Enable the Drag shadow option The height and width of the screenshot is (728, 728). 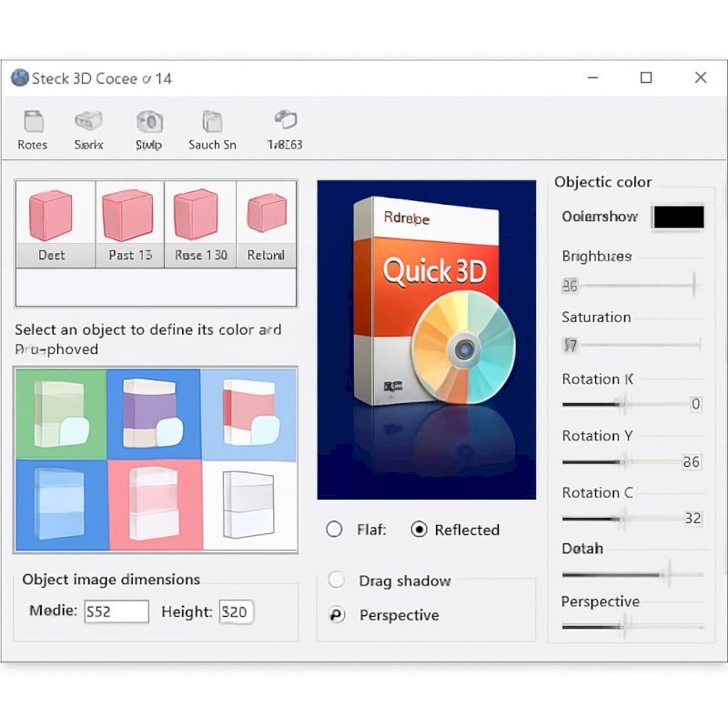tap(337, 581)
